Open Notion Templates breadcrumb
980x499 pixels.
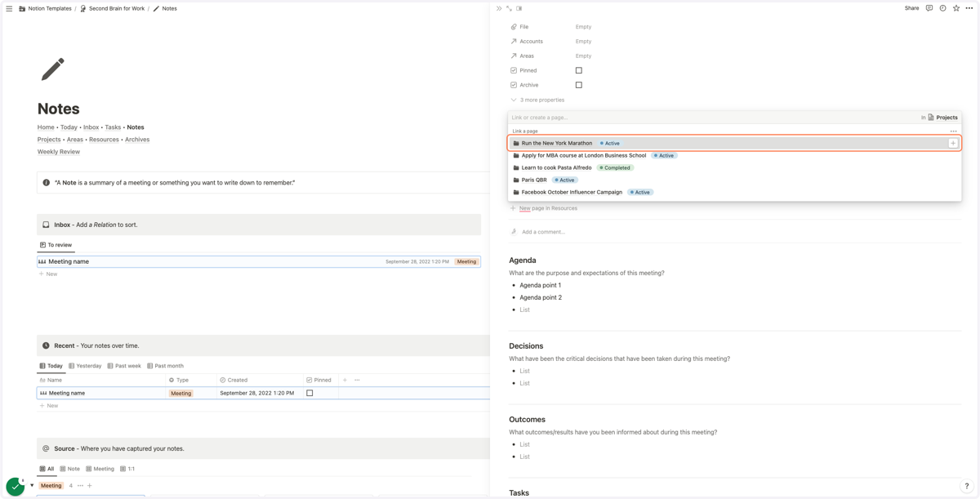[45, 8]
